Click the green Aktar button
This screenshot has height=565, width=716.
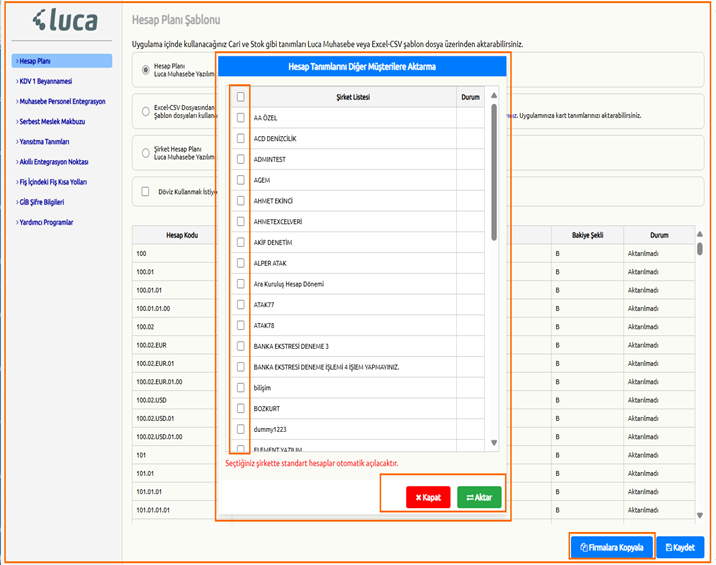[x=479, y=497]
